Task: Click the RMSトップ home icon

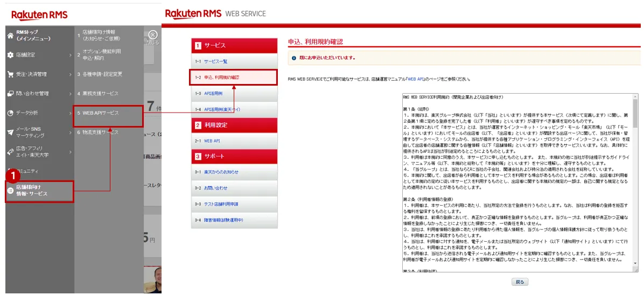Action: pos(10,36)
